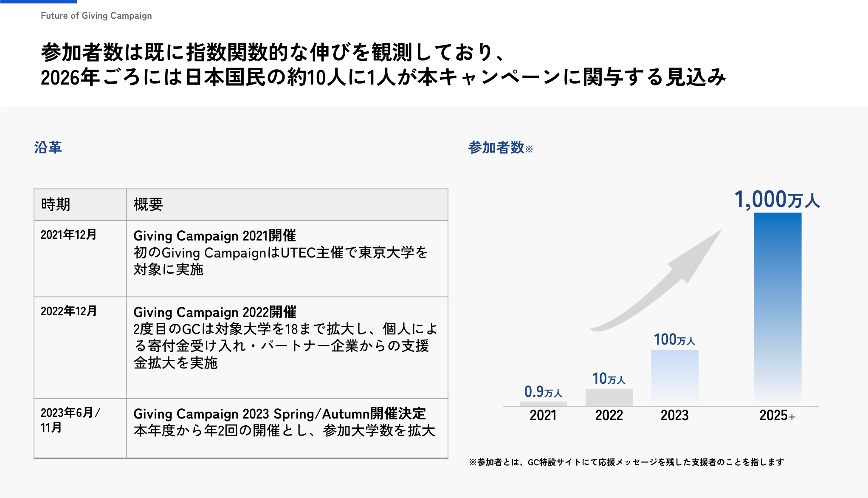Select the 100万人 data label
868x498 pixels.
[x=674, y=340]
